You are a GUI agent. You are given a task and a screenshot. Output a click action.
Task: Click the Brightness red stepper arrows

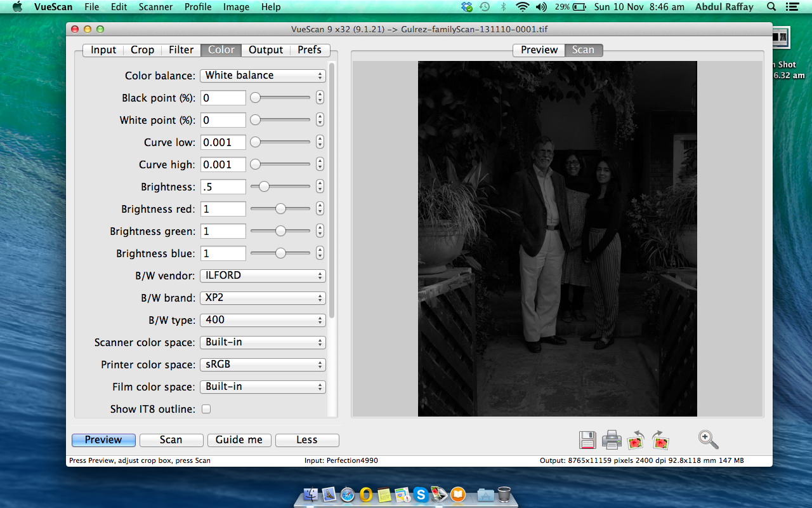point(320,209)
